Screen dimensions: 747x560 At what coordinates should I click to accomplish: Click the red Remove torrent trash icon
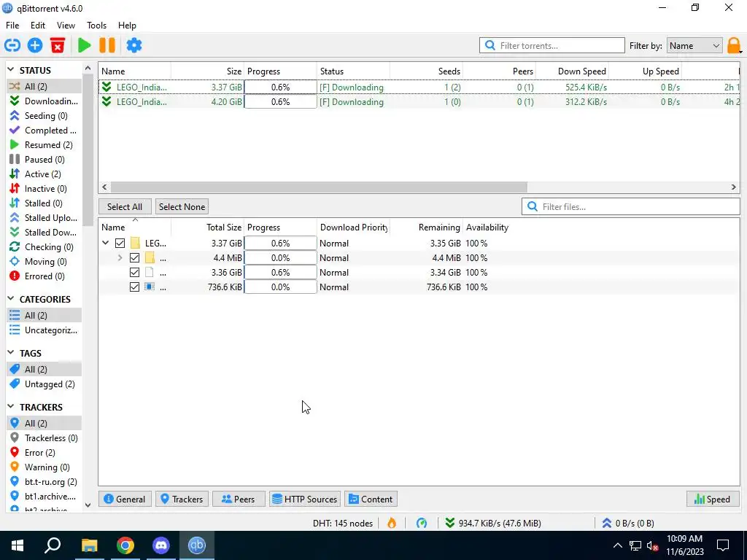58,46
